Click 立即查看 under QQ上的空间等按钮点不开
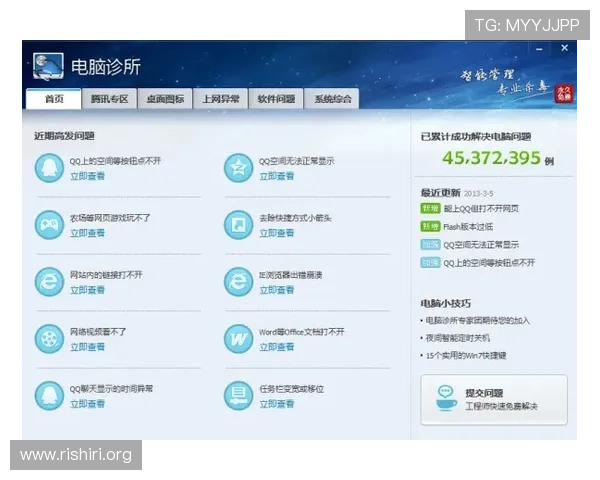This screenshot has width=600, height=480. 87,176
